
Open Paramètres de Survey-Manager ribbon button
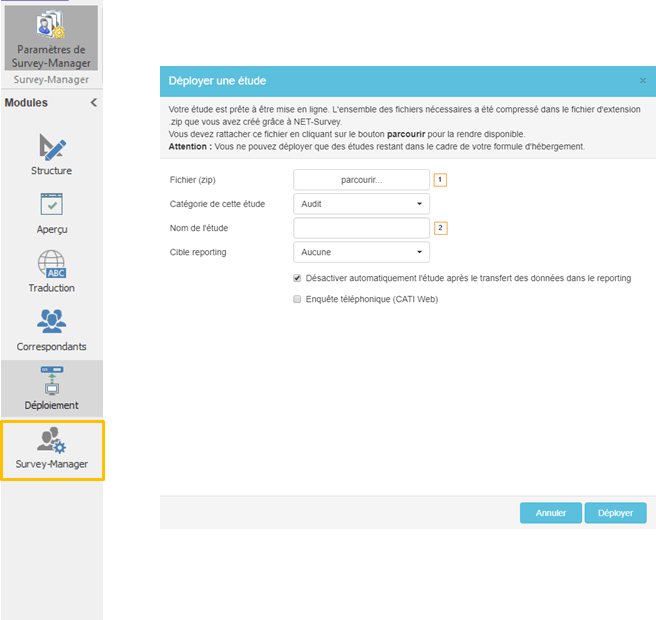[51, 38]
